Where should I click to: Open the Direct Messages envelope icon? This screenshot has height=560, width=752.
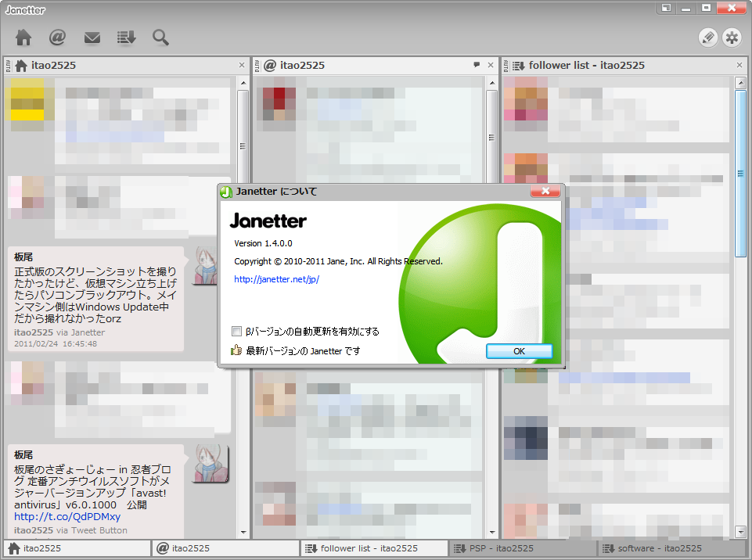point(92,38)
